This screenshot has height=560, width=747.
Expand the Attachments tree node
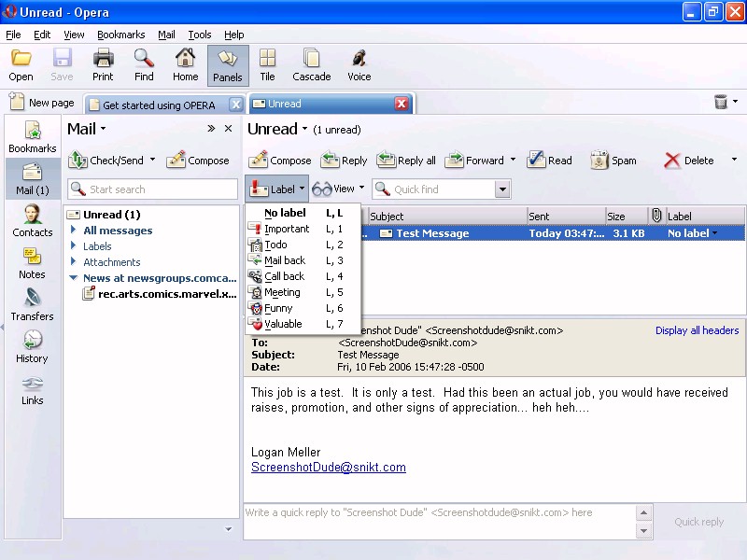click(74, 261)
